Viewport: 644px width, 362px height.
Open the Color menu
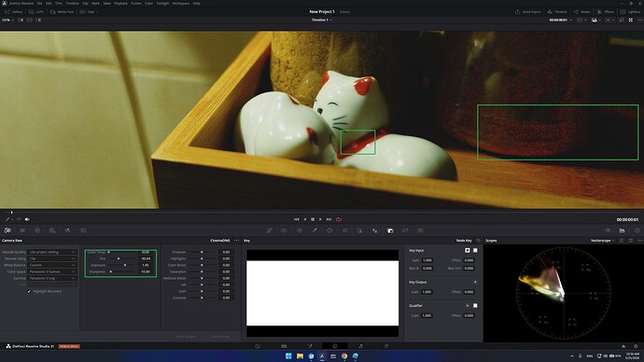click(148, 4)
